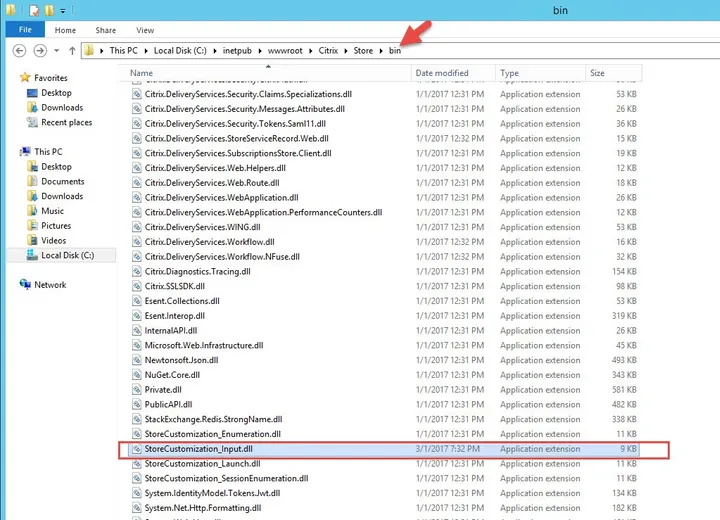The height and width of the screenshot is (520, 720).
Task: Click the dll icon of NuGet.Core.dll
Action: point(136,375)
